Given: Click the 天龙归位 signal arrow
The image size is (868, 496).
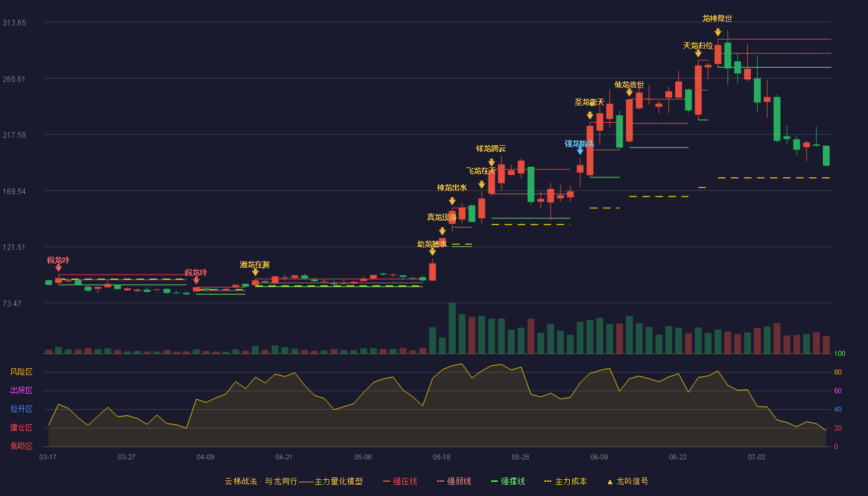Looking at the screenshot, I should [698, 53].
